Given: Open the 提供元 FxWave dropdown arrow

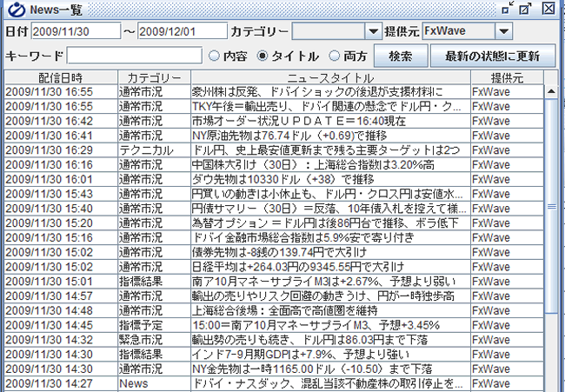Looking at the screenshot, I should click(x=504, y=31).
